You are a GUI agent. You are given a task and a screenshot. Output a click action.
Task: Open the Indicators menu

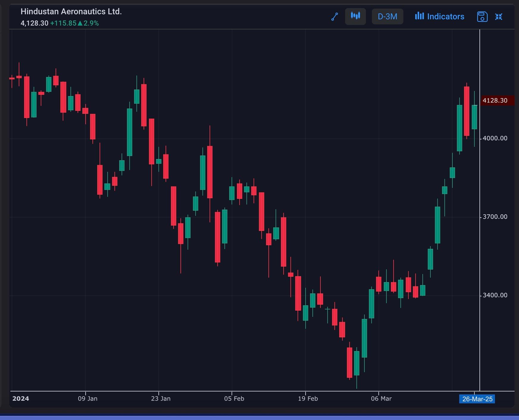pyautogui.click(x=440, y=16)
